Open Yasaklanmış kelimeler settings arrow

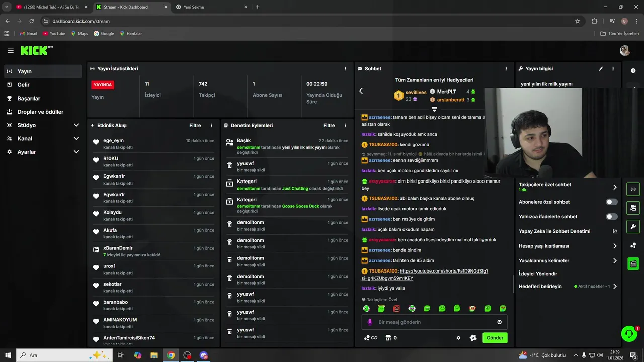[615, 261]
